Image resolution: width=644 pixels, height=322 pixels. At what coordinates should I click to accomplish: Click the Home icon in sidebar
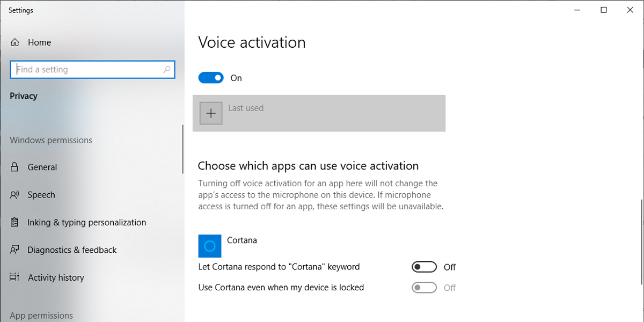click(x=15, y=42)
